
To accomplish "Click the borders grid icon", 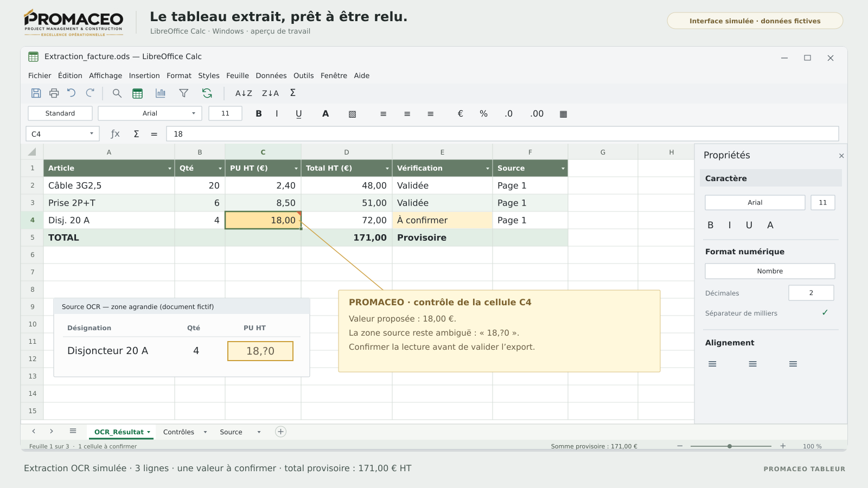I will coord(563,114).
